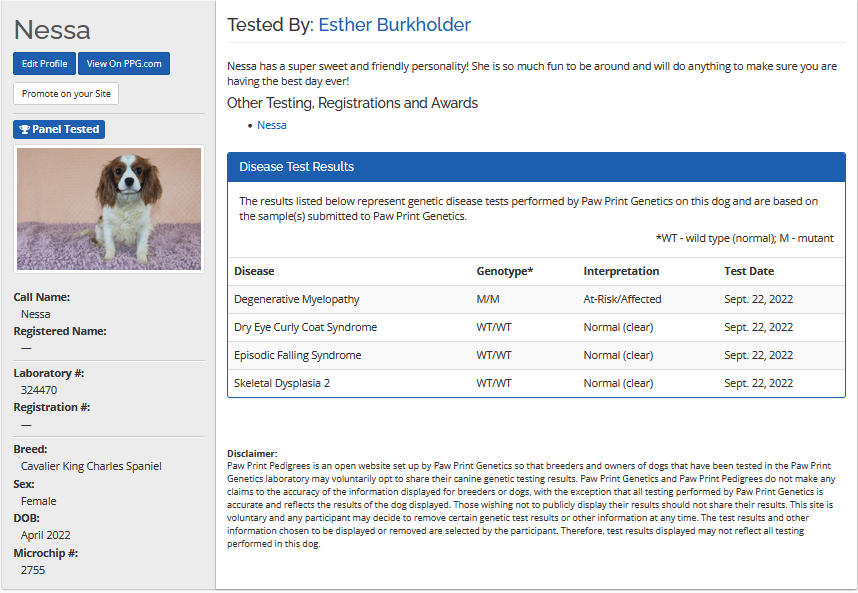The image size is (858, 593).
Task: Click the Test Date column header
Action: [749, 271]
